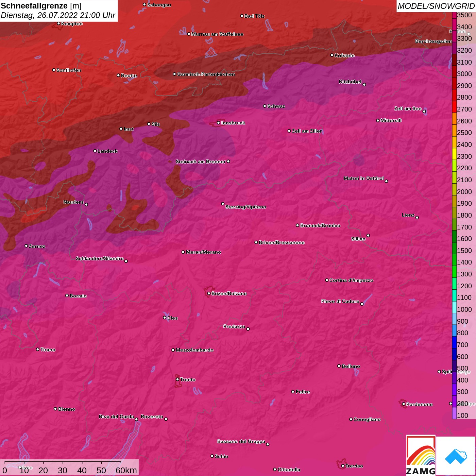
Task: Click the Conegliano label
Action: point(367,419)
